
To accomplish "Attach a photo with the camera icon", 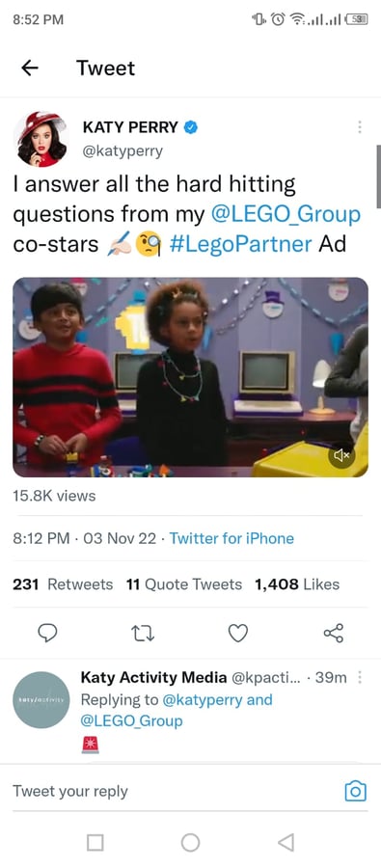I will pyautogui.click(x=356, y=791).
